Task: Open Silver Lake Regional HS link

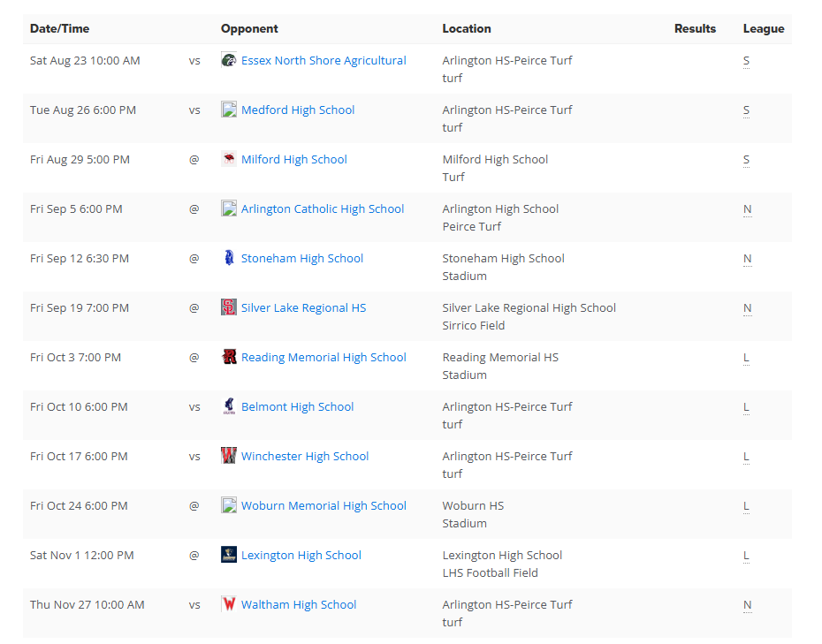Action: (x=303, y=308)
